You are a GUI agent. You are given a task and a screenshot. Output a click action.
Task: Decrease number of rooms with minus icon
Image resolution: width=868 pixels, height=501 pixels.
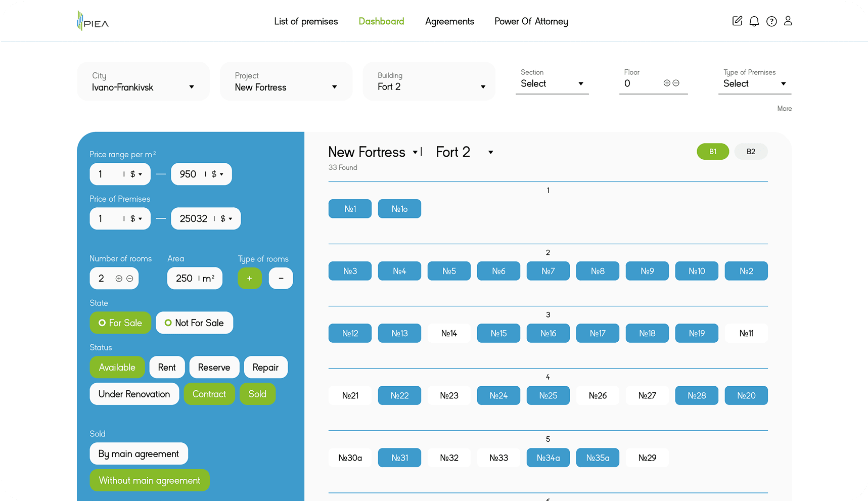[130, 279]
